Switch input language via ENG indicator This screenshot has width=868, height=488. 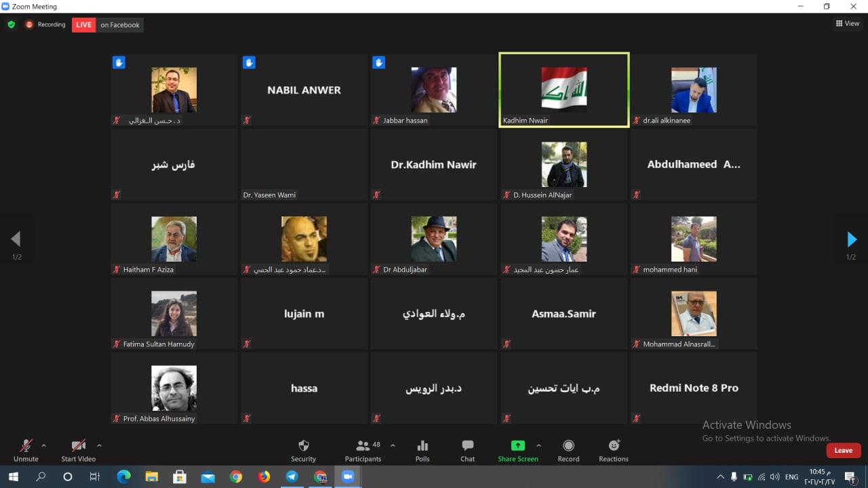coord(791,477)
